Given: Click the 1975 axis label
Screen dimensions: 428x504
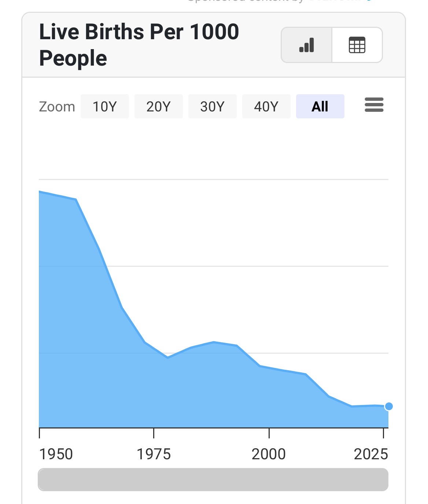Looking at the screenshot, I should [x=154, y=454].
